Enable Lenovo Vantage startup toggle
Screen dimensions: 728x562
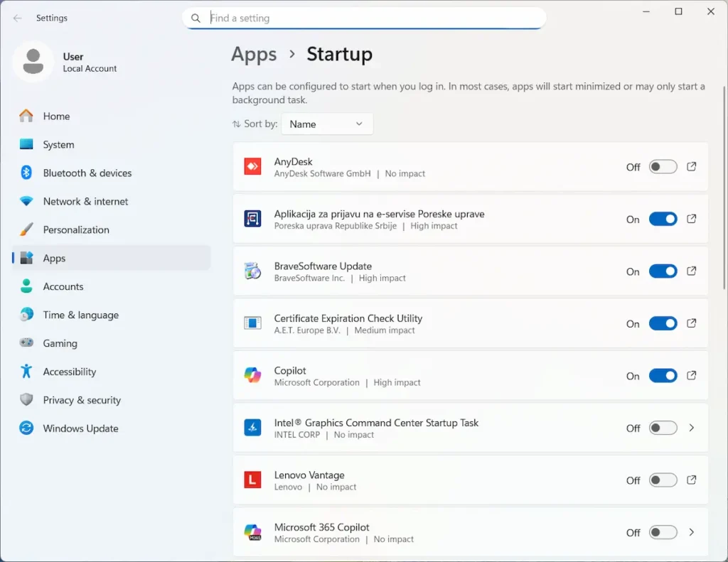[663, 480]
